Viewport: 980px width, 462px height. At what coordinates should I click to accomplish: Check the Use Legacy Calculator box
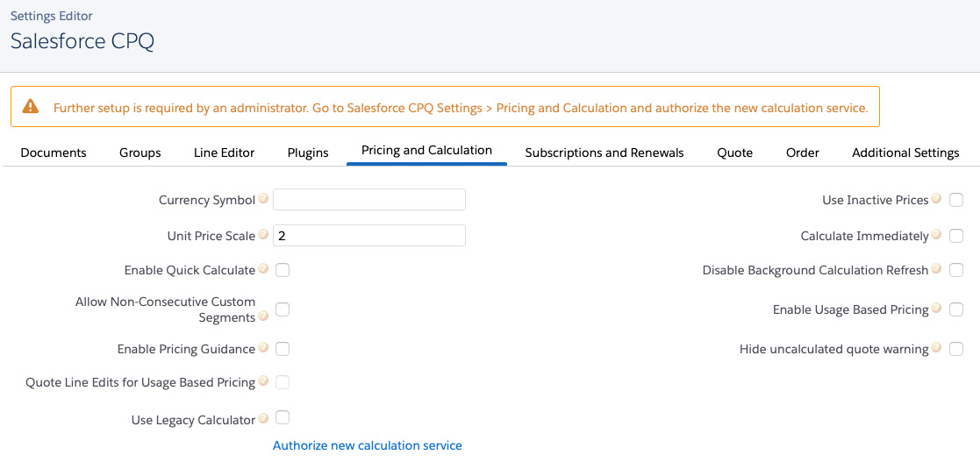tap(283, 417)
